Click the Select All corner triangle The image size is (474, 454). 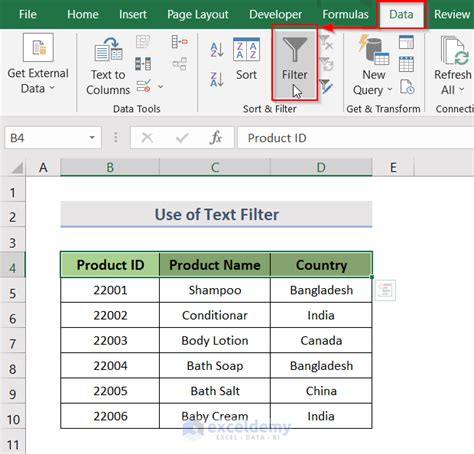click(17, 167)
